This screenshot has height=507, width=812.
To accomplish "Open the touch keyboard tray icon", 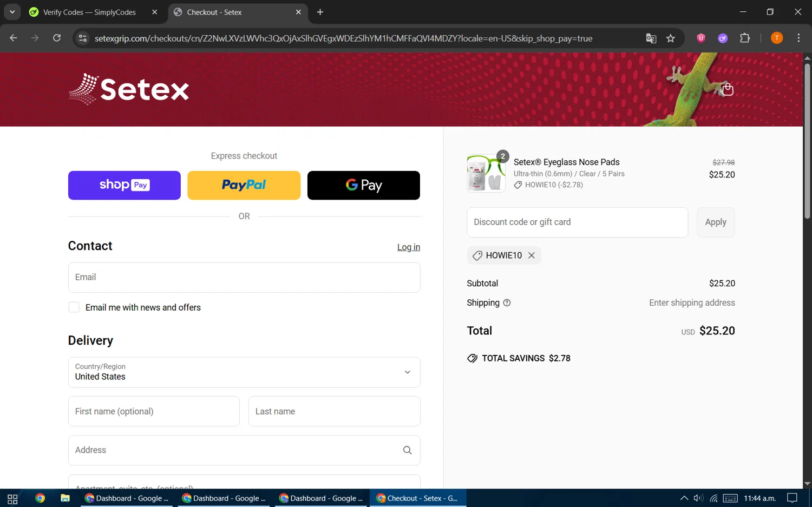I will tap(730, 498).
